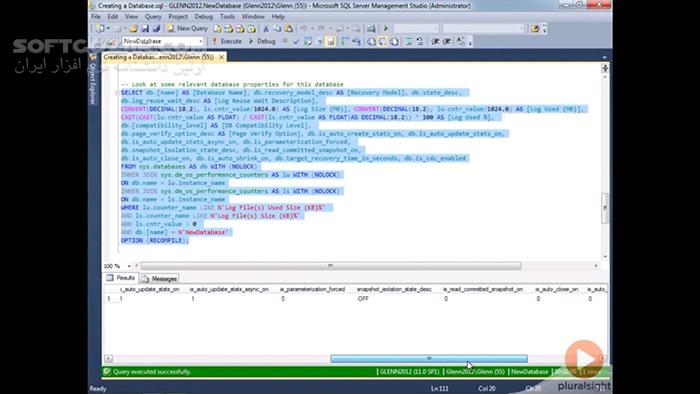Click the Save All icon
The width and height of the screenshot is (700, 394).
coord(156,29)
